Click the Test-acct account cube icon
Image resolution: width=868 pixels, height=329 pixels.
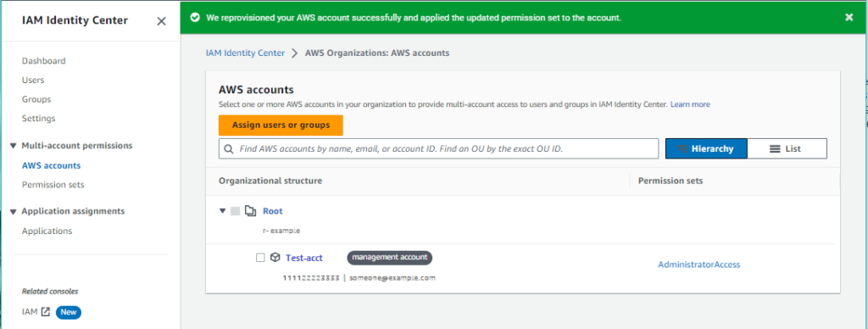275,258
